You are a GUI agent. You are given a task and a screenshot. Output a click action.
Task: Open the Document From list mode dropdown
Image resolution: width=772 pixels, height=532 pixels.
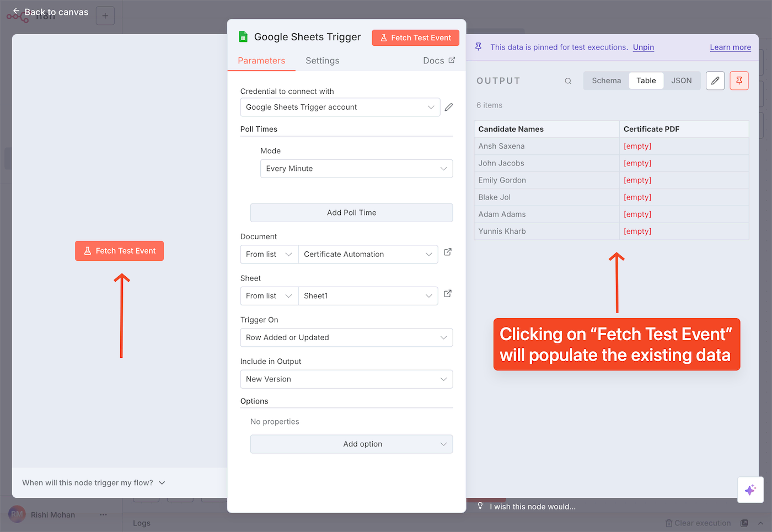click(269, 254)
